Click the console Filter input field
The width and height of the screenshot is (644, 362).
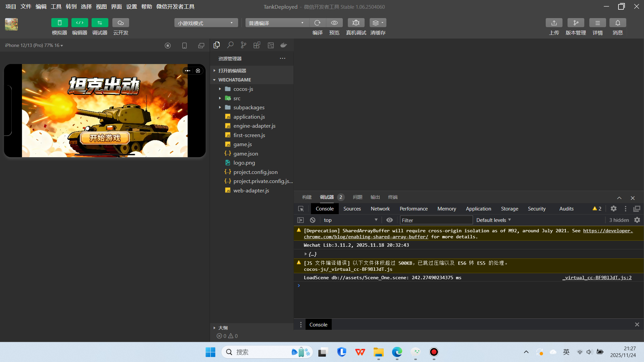coord(436,220)
